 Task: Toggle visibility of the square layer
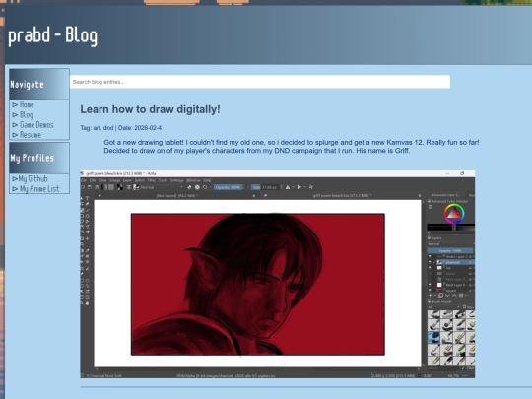click(430, 291)
